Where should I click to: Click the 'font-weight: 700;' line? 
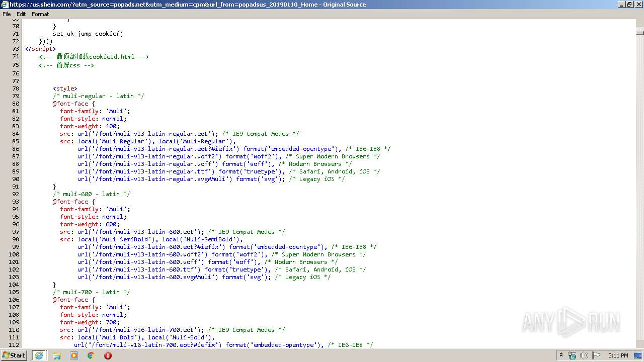click(90, 322)
